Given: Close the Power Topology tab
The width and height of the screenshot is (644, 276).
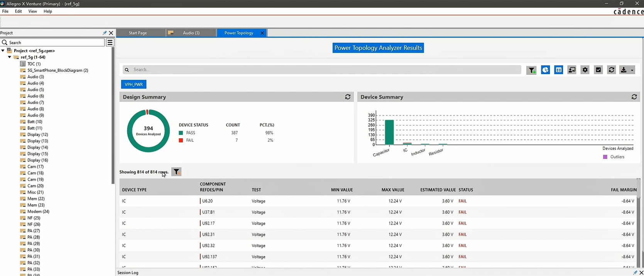Looking at the screenshot, I should (x=262, y=33).
